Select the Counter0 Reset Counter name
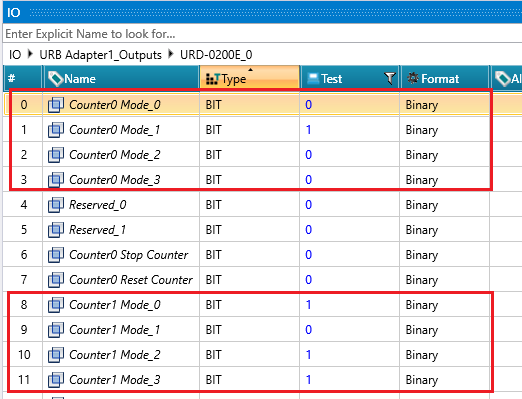The height and width of the screenshot is (399, 522). click(x=131, y=280)
